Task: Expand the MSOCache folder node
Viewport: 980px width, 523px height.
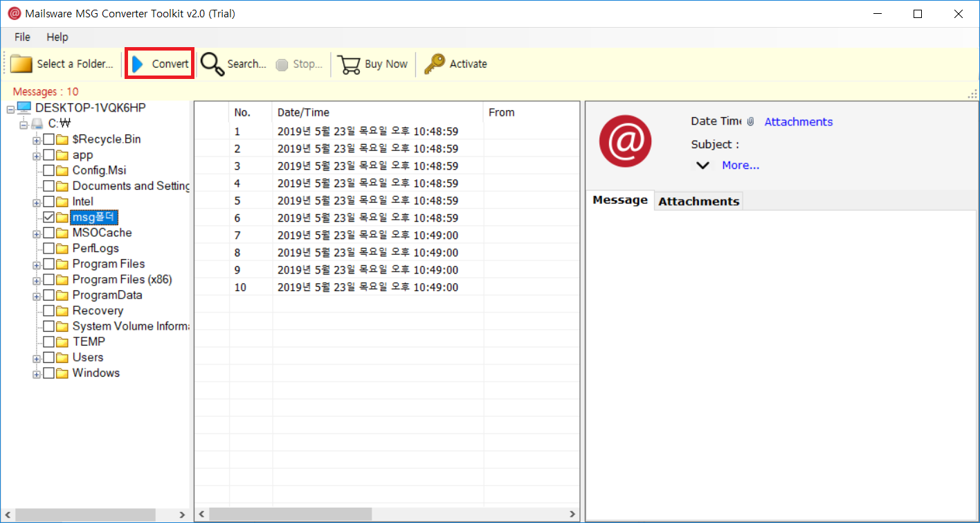Action: coord(37,233)
